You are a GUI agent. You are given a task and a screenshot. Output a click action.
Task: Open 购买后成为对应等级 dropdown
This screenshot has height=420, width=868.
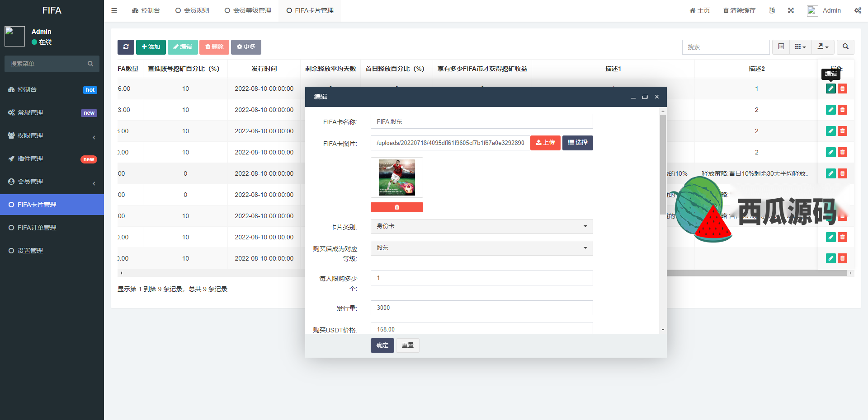click(481, 248)
